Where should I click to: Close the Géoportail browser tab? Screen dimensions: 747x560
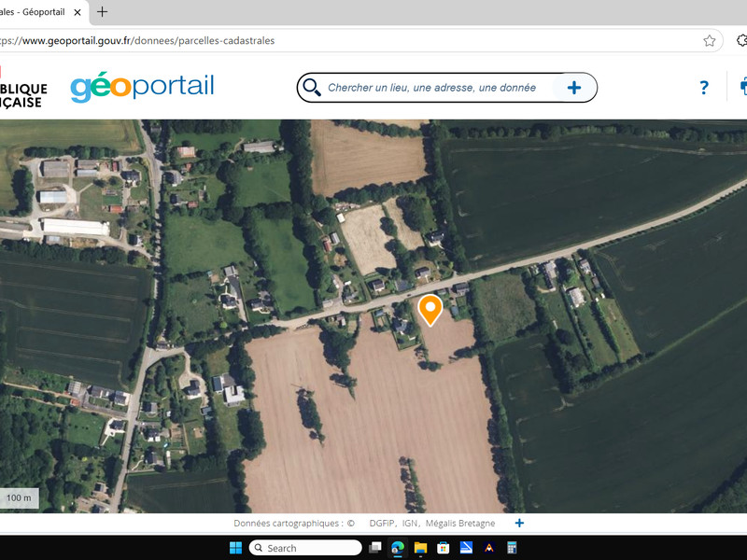click(78, 12)
